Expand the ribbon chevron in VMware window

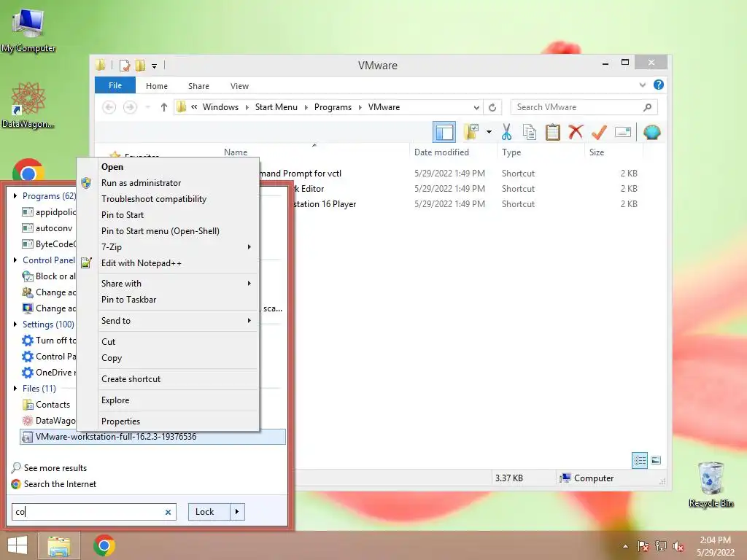[642, 85]
